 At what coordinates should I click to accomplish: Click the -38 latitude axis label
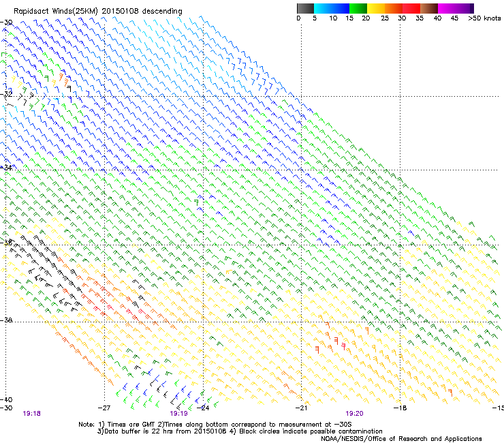6,320
